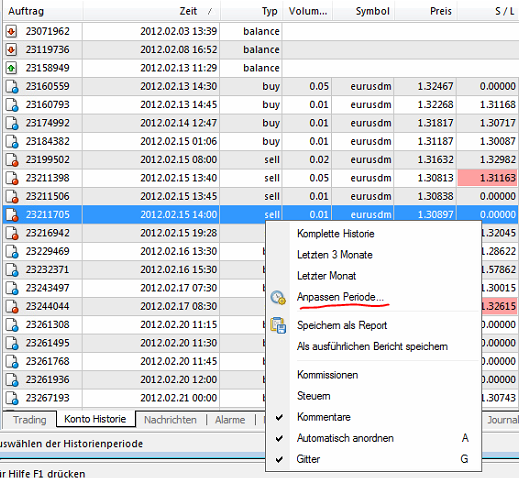Click the order icon for 23261308
519x478 pixels.
pos(12,325)
